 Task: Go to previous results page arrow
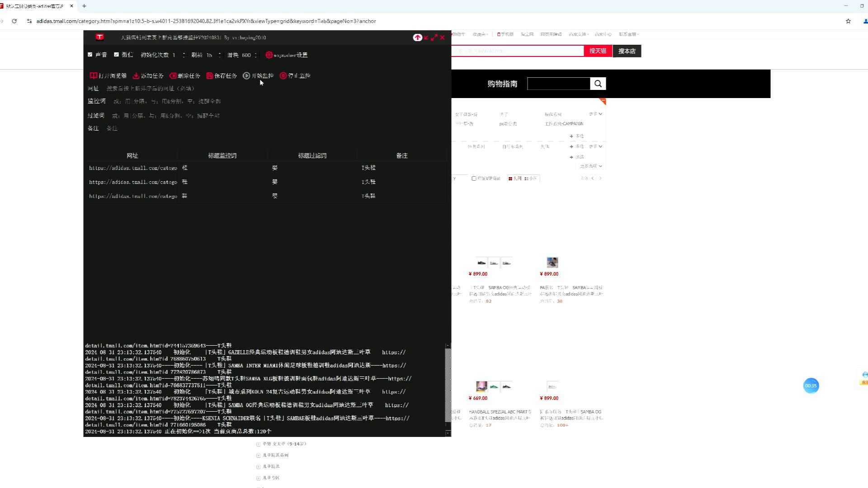pos(593,178)
